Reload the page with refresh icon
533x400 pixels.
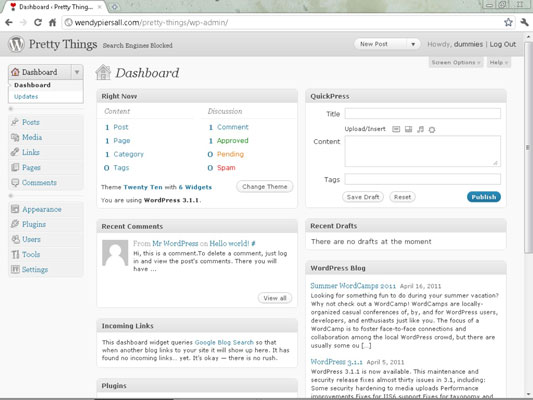pos(38,22)
